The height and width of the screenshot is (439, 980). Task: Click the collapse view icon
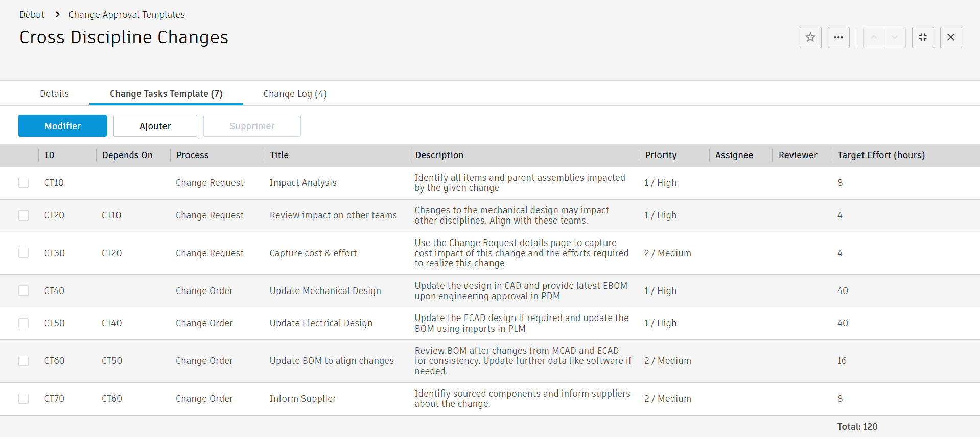923,37
